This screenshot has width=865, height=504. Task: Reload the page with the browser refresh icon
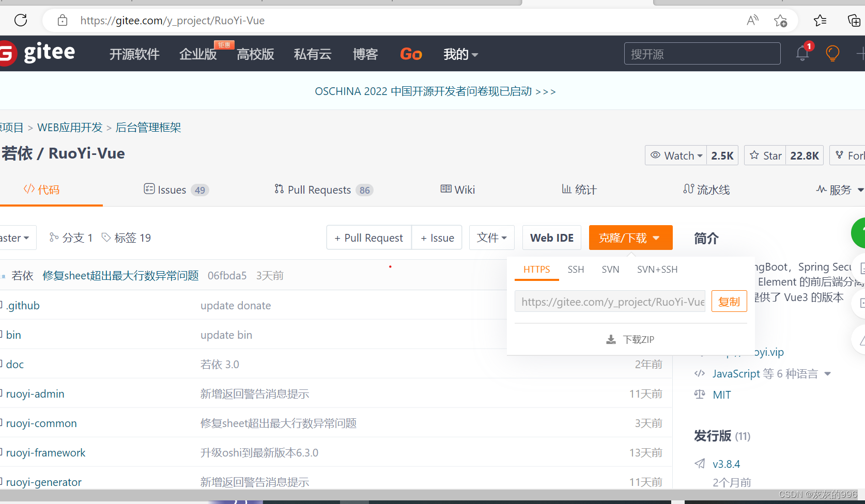coord(21,21)
